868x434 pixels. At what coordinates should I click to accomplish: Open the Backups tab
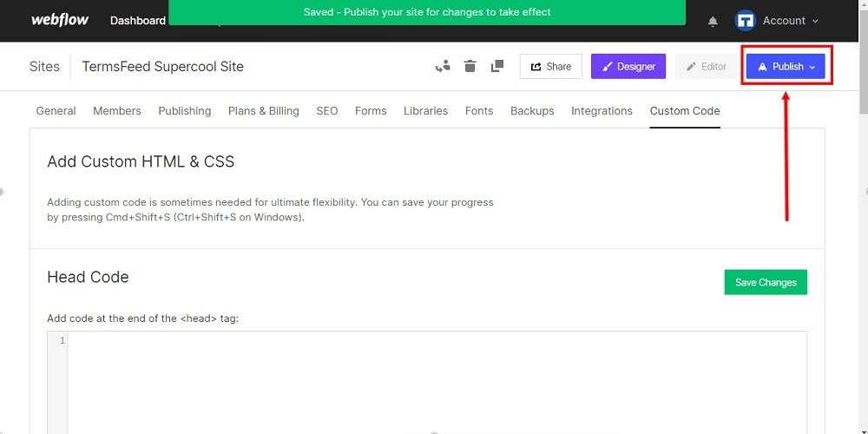[532, 111]
